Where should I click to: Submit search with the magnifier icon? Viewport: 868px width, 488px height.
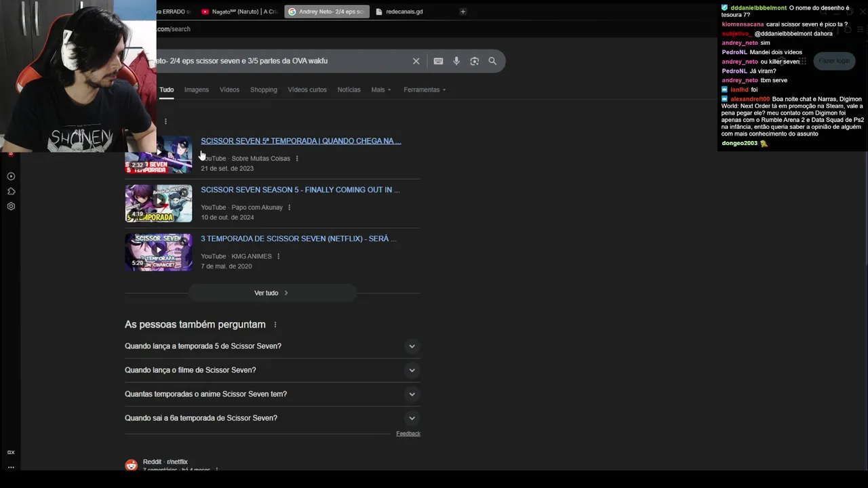pyautogui.click(x=492, y=61)
